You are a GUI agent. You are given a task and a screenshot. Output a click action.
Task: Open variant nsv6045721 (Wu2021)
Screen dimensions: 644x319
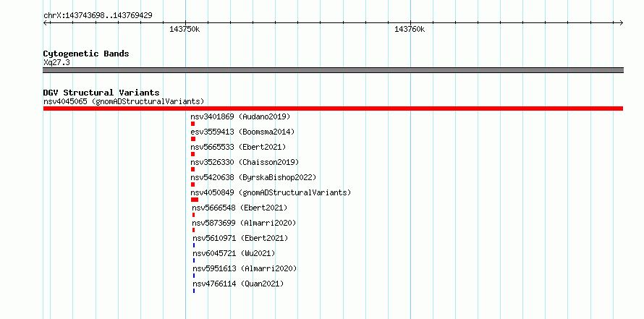[x=234, y=253]
